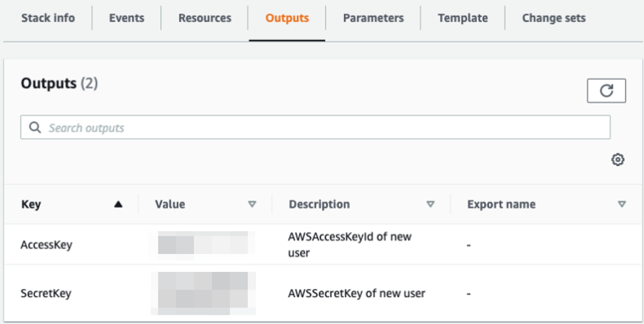Switch to the Stack info tab
644x324 pixels.
click(48, 18)
